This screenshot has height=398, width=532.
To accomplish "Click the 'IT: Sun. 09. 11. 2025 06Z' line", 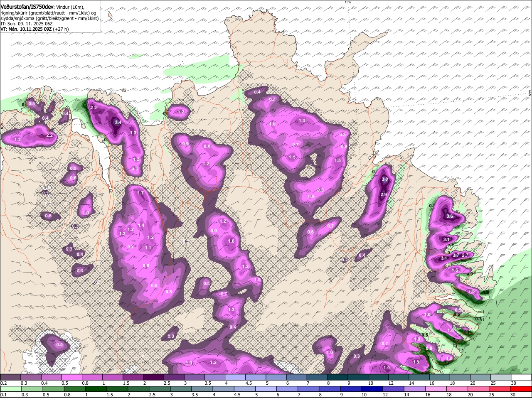I will pos(27,24).
